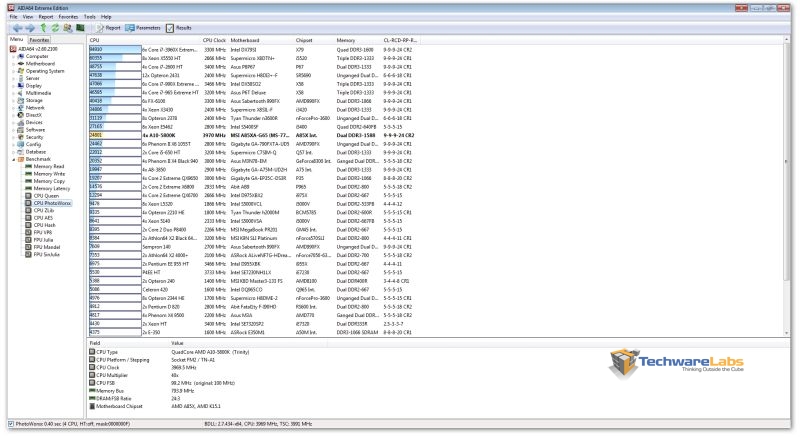Select the Celeron 420 result row

(252, 290)
